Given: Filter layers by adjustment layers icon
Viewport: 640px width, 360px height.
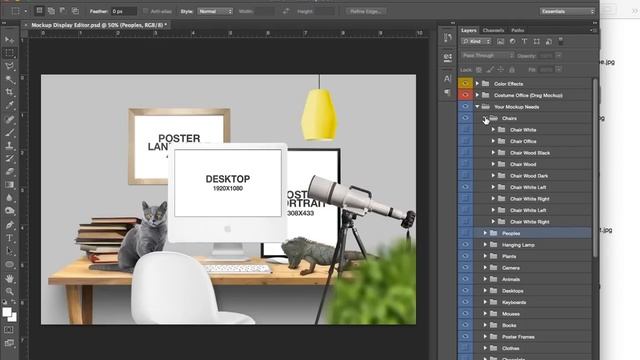Looking at the screenshot, I should click(x=513, y=41).
